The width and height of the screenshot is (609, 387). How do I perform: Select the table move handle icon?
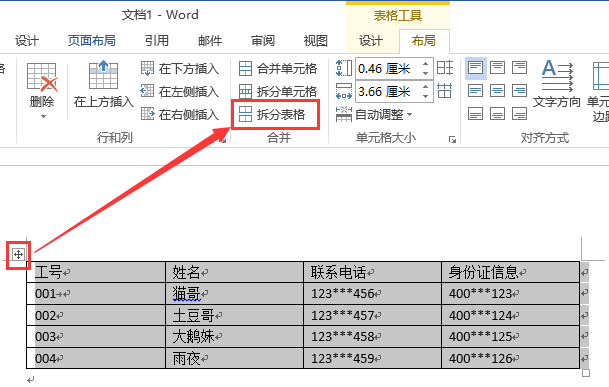point(18,255)
